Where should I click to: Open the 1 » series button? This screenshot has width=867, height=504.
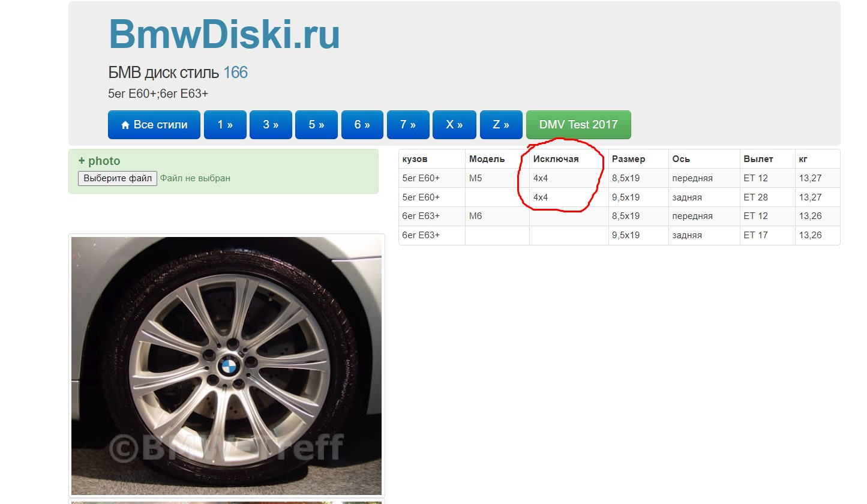click(225, 125)
